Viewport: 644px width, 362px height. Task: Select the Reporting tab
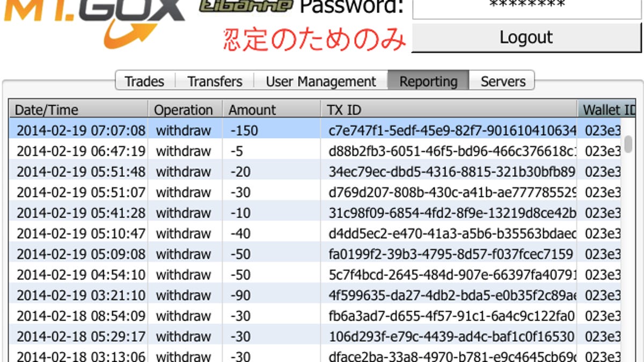428,82
